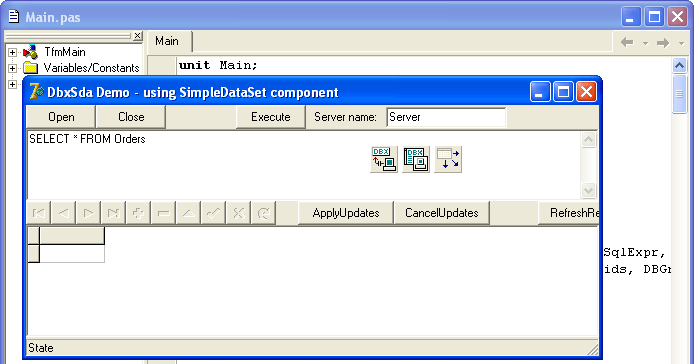Click the navigator Next record arrow

(89, 213)
